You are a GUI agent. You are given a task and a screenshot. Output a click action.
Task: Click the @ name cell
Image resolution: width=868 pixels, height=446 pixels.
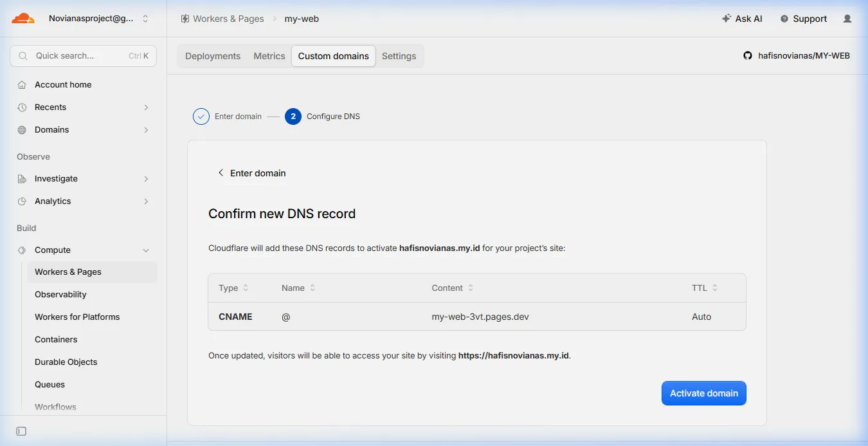pos(286,317)
